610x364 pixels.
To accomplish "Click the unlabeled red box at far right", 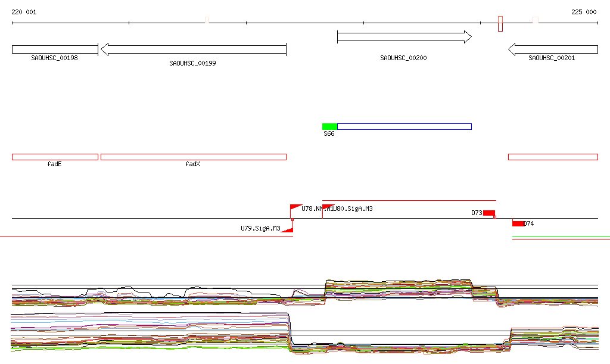I will pos(553,157).
